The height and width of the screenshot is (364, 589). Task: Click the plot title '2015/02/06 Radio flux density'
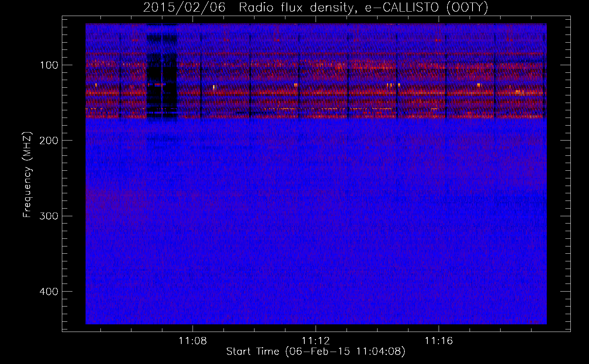point(251,8)
